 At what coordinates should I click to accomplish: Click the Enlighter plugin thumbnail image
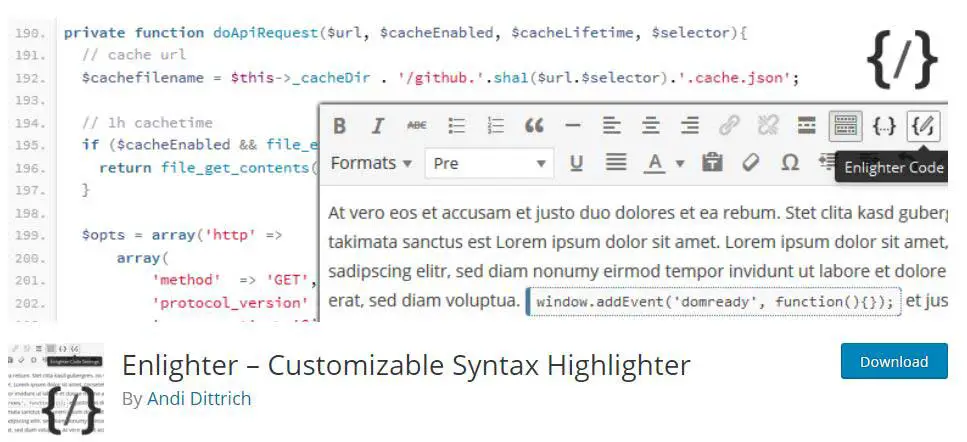(x=56, y=390)
